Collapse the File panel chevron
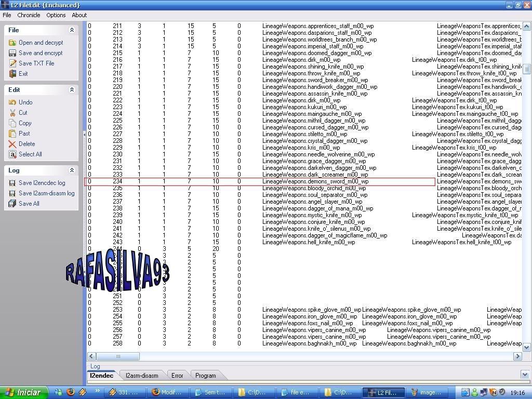The height and width of the screenshot is (399, 532). (x=72, y=30)
